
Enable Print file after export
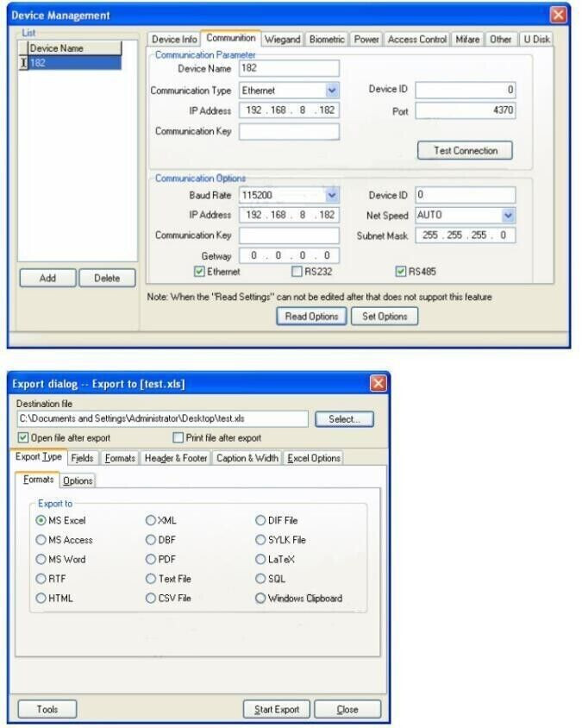click(178, 437)
